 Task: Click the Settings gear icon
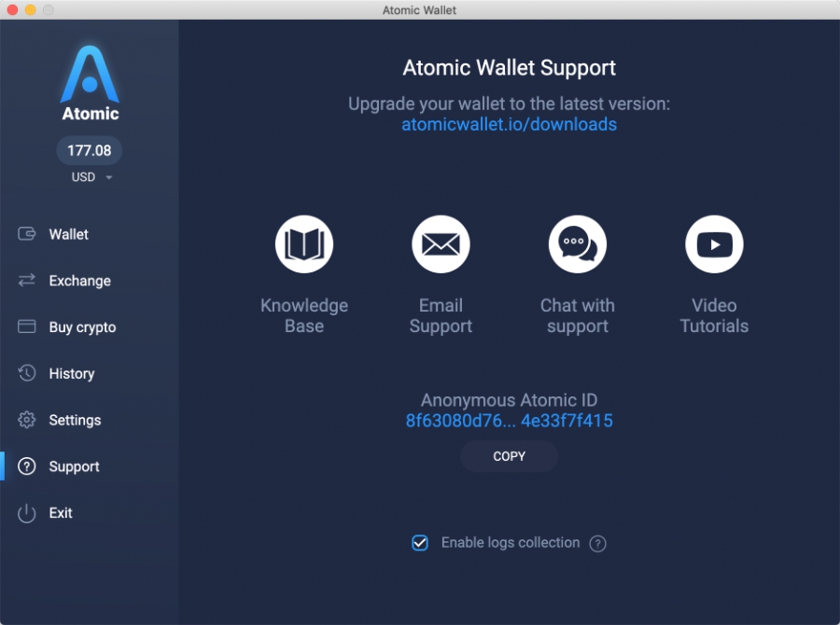coord(27,420)
